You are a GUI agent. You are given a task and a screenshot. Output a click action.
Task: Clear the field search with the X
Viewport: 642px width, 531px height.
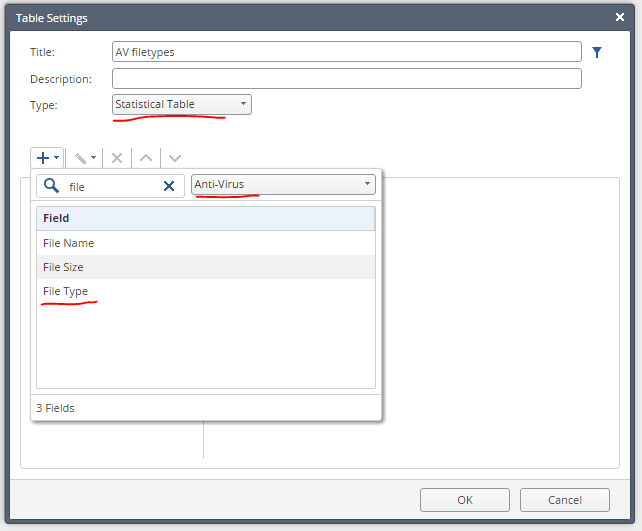(169, 186)
